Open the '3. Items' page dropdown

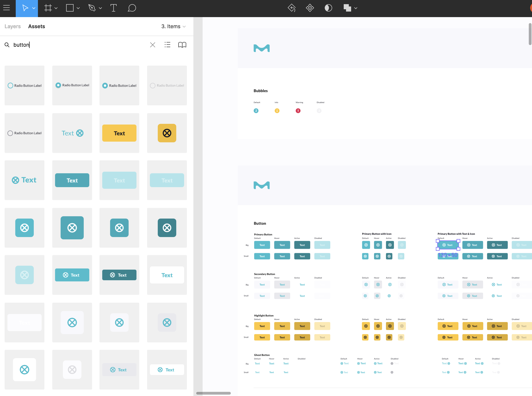(173, 26)
